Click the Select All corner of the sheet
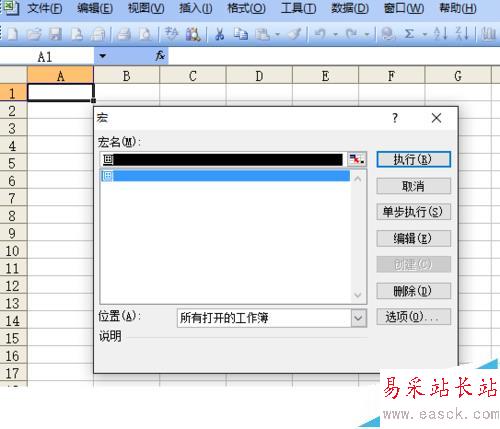Viewport: 500px width, 429px height. tap(13, 75)
